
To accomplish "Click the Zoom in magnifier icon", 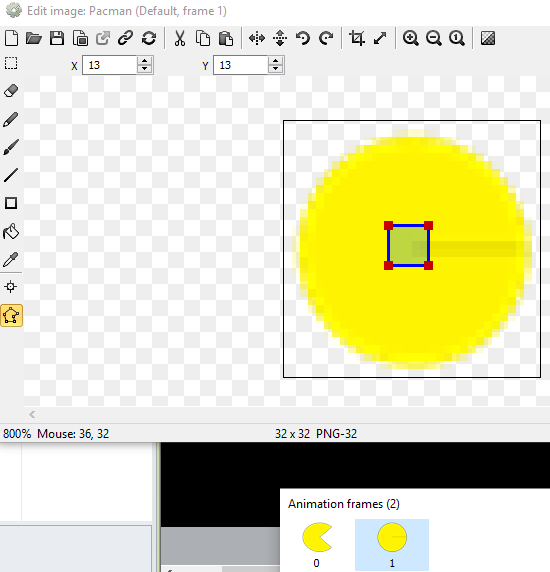I will click(x=411, y=38).
